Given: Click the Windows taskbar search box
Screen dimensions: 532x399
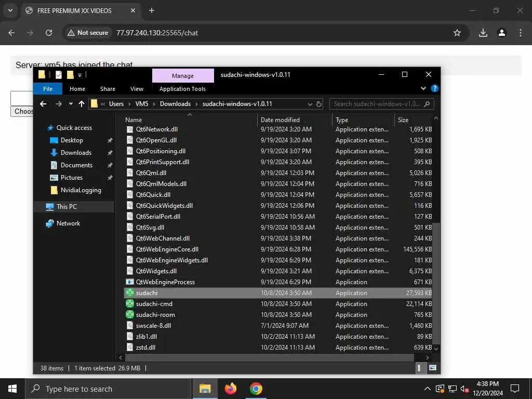Looking at the screenshot, I should [x=109, y=389].
